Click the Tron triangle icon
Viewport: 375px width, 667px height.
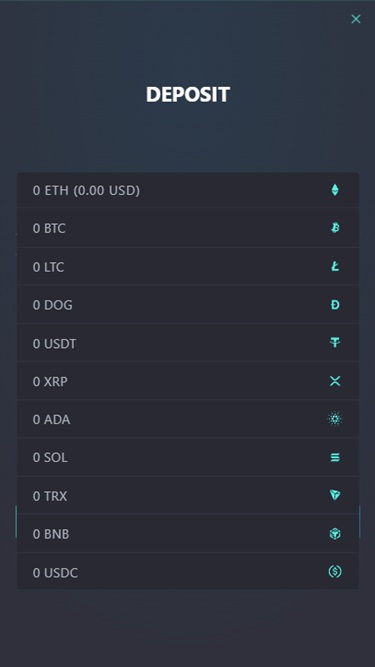[335, 495]
